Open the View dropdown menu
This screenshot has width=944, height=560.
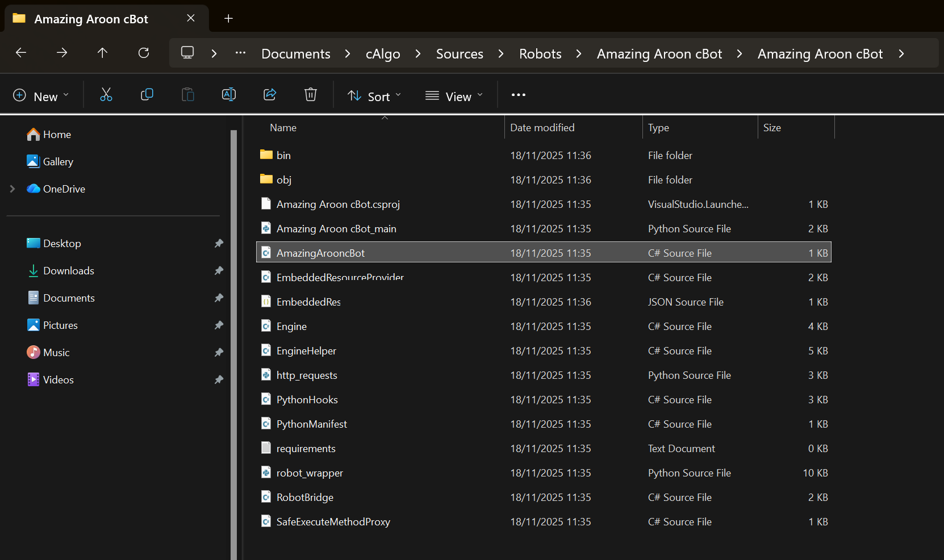pos(454,97)
